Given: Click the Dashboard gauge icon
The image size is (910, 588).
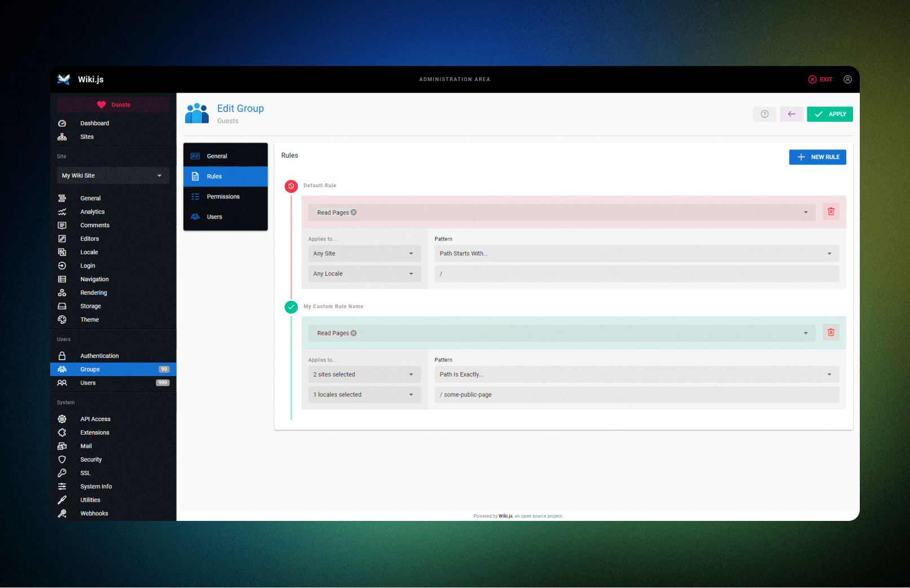Looking at the screenshot, I should pos(62,123).
